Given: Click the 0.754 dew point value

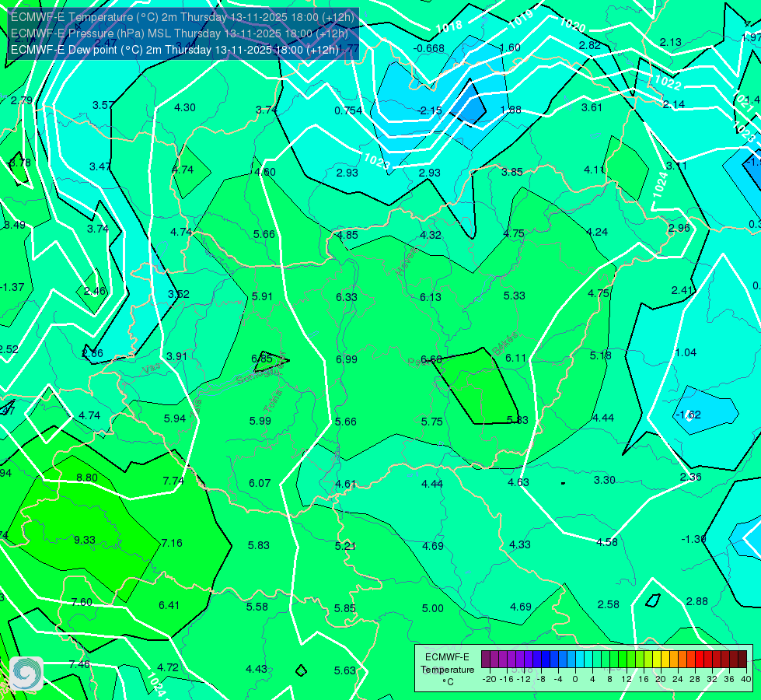Looking at the screenshot, I should [348, 110].
